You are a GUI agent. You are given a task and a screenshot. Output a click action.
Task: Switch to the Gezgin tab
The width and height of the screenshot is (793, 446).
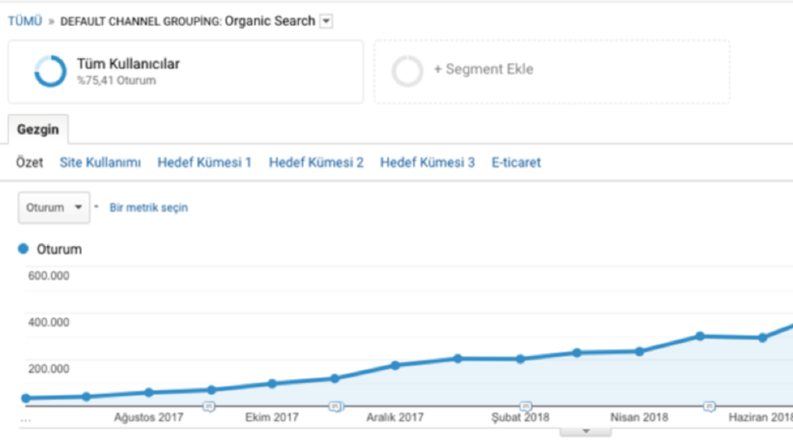(x=38, y=129)
